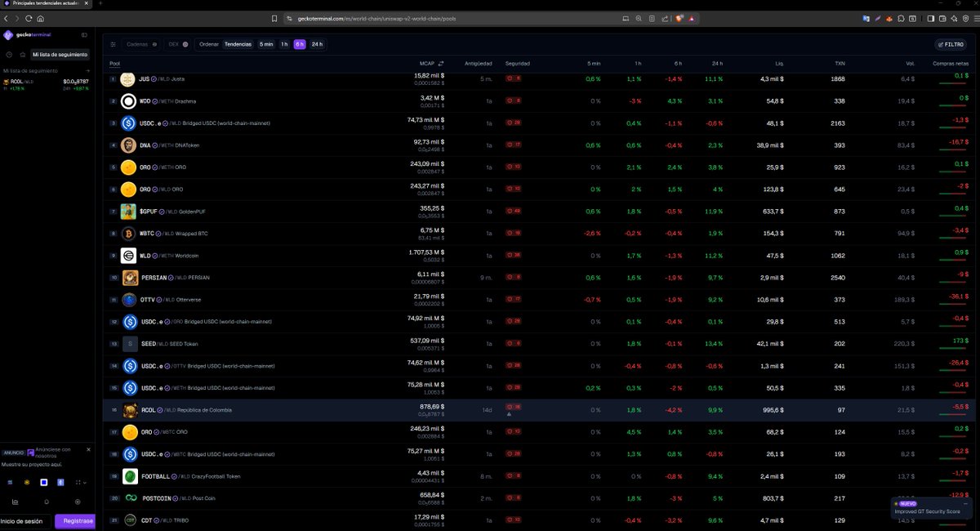Sort by Compras netas column header
This screenshot has width=980, height=531.
pos(951,63)
